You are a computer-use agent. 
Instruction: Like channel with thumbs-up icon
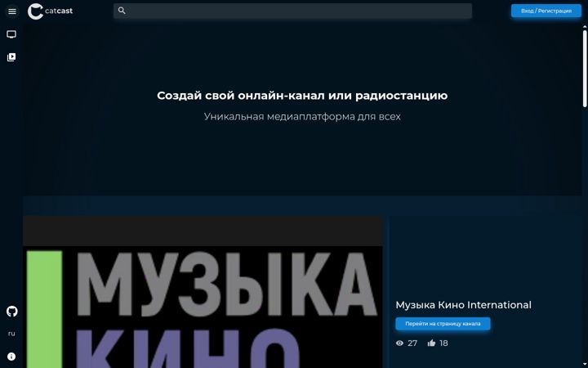[432, 343]
